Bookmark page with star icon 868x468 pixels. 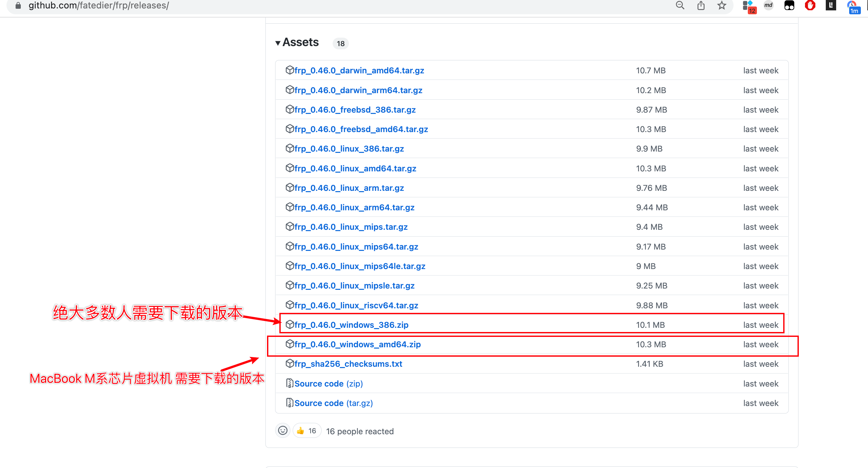pos(721,6)
